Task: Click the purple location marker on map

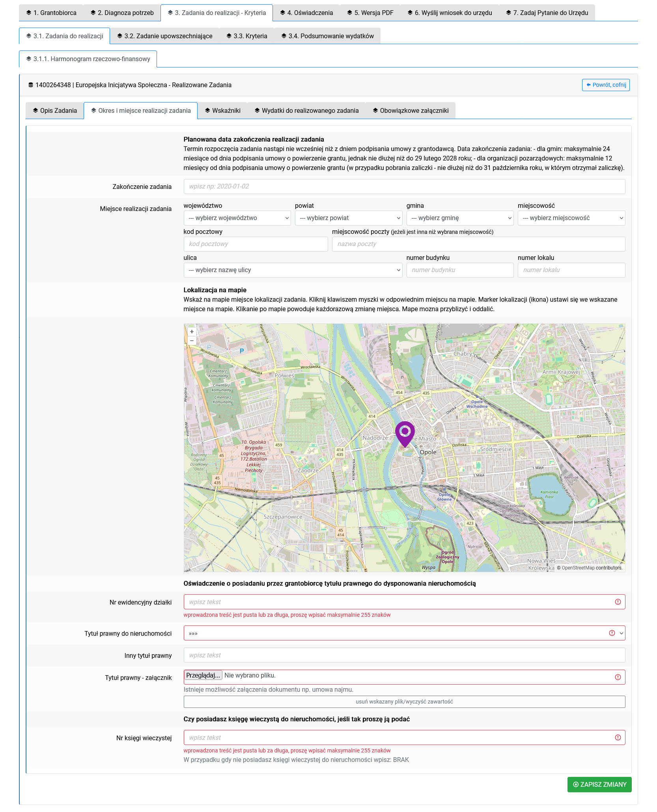Action: tap(405, 433)
